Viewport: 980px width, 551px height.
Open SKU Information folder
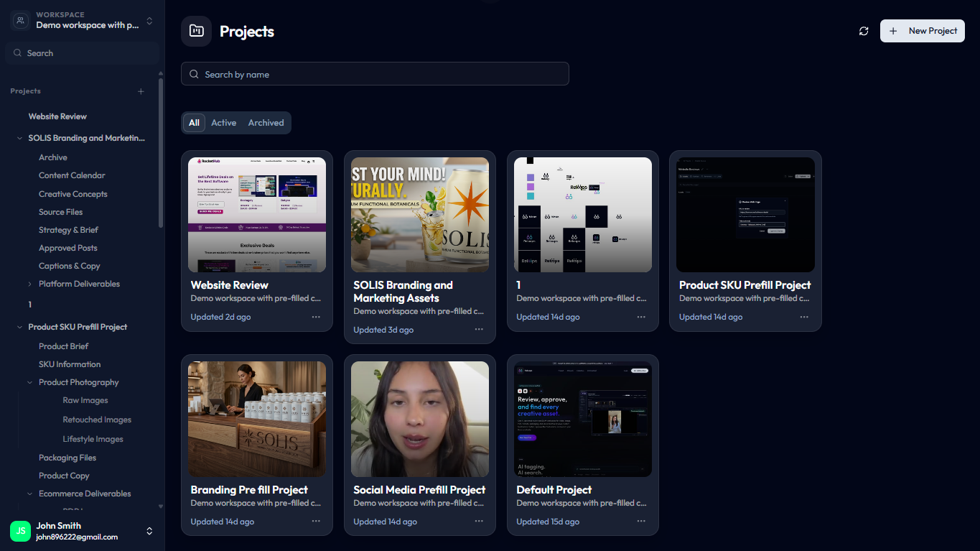tap(70, 364)
